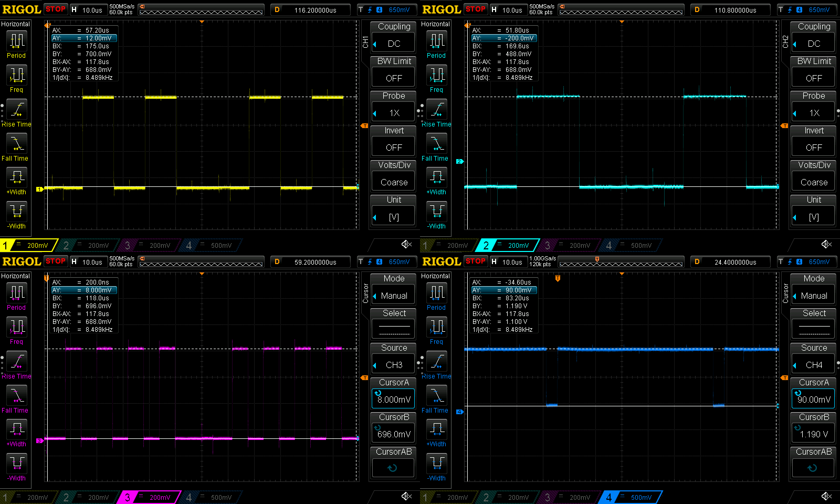Select dimmed channel 1 tab in CH2 screen
Image resolution: width=840 pixels, height=504 pixels.
(x=448, y=245)
